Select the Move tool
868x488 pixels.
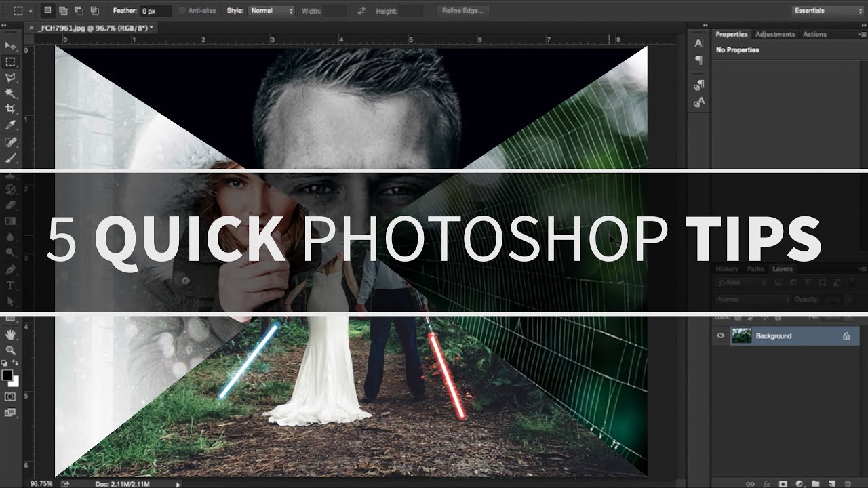(10, 45)
